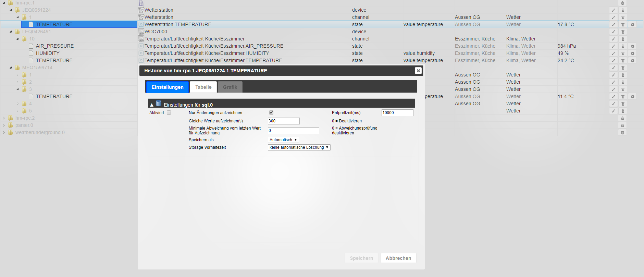Click the trash icon on the hm-rpc.1 row
The image size is (644, 277).
623,3
